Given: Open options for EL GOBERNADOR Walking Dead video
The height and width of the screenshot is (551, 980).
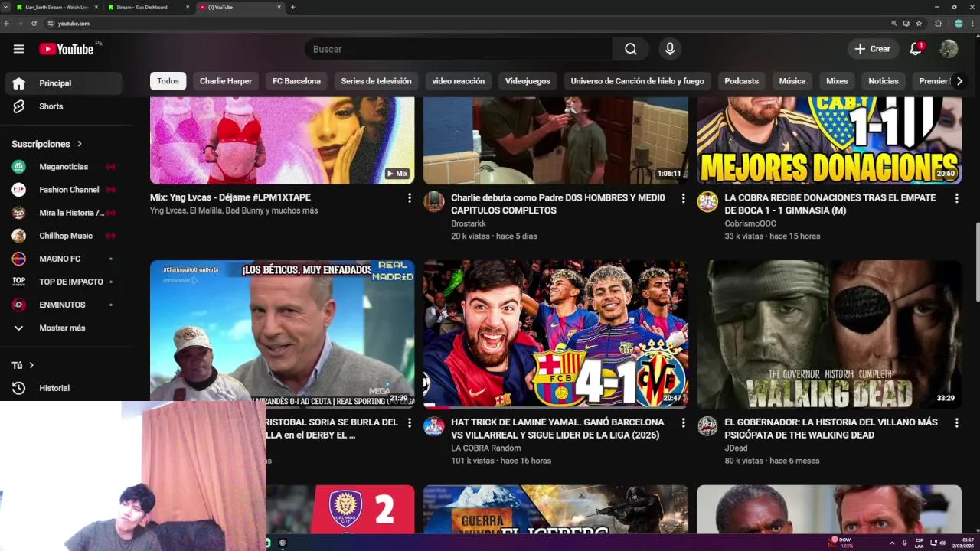Looking at the screenshot, I should coord(956,422).
